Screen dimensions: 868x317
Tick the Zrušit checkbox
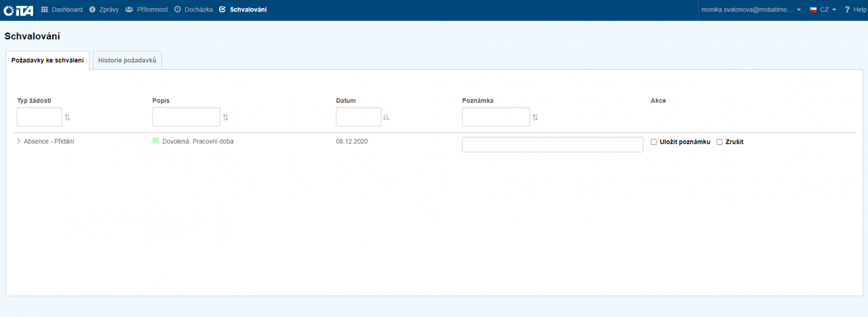(x=719, y=142)
